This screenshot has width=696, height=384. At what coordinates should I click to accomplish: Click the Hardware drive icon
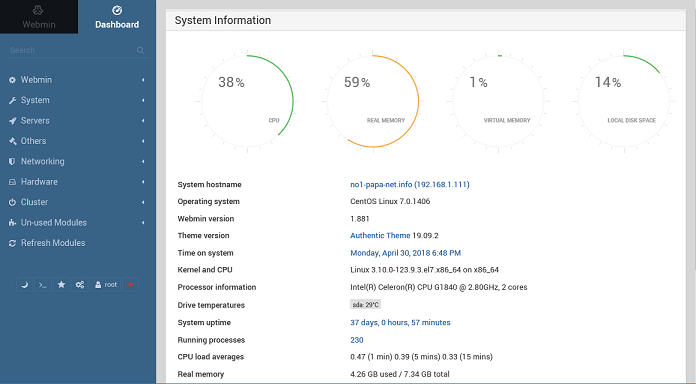tap(12, 182)
